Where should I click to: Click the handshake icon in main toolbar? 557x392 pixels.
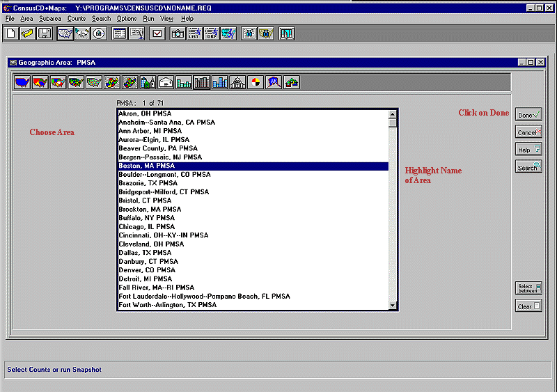82,33
